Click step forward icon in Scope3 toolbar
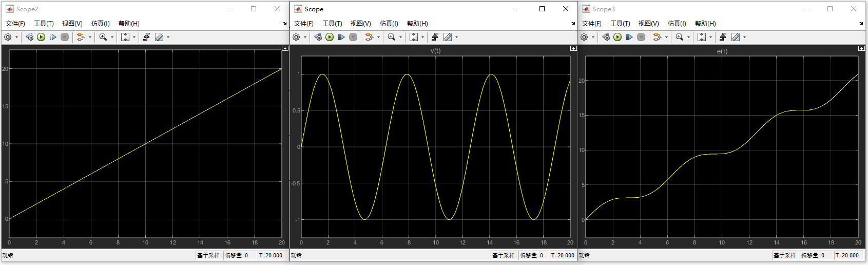Image resolution: width=868 pixels, height=265 pixels. 629,37
